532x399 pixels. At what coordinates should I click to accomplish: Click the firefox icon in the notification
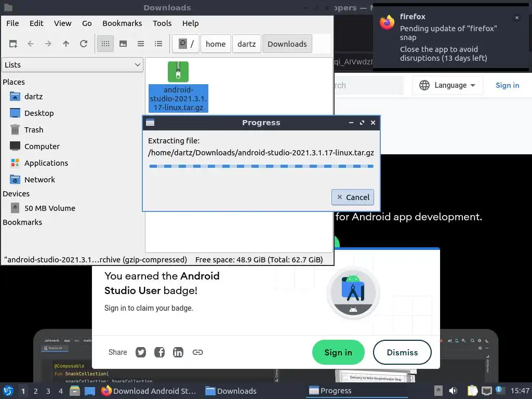[387, 22]
